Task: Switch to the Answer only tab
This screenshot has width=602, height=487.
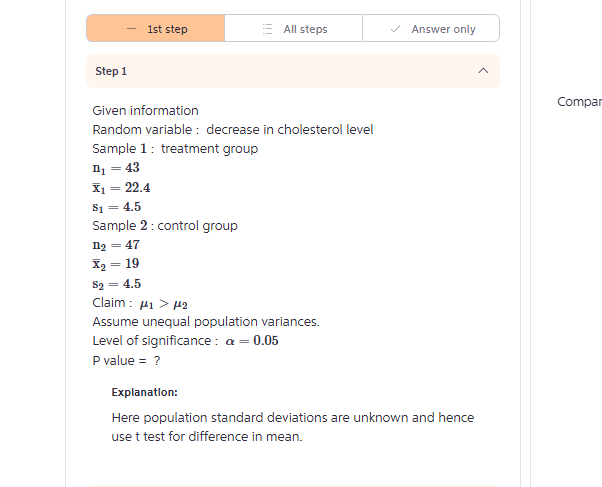Action: (431, 28)
